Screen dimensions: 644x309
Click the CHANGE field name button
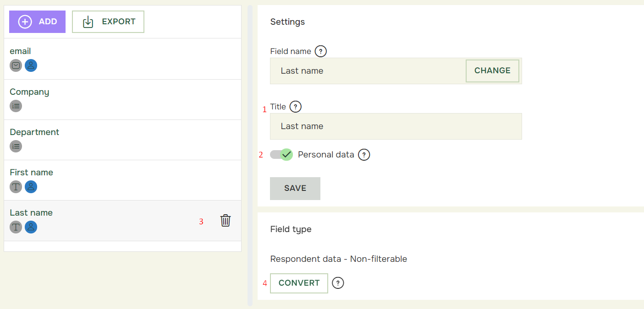[x=492, y=71]
